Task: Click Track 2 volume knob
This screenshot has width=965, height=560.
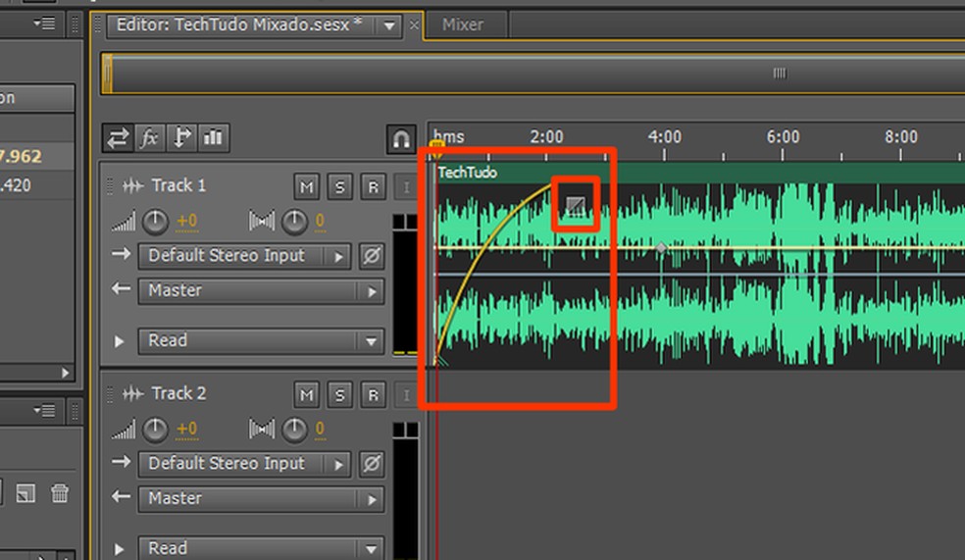Action: point(155,430)
